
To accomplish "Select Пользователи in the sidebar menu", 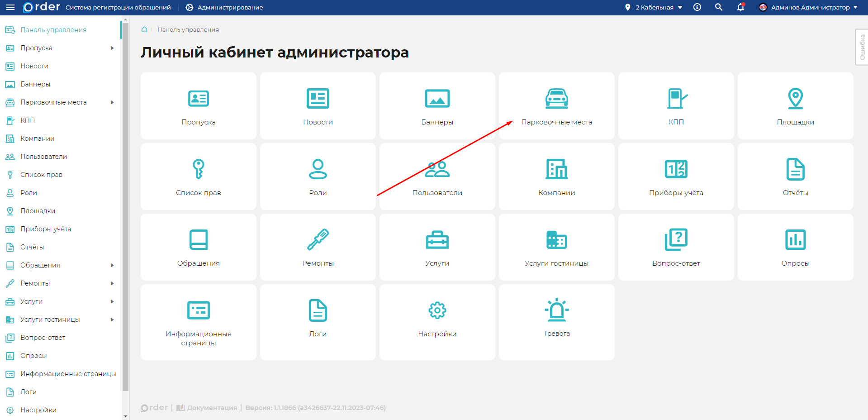I will [43, 157].
